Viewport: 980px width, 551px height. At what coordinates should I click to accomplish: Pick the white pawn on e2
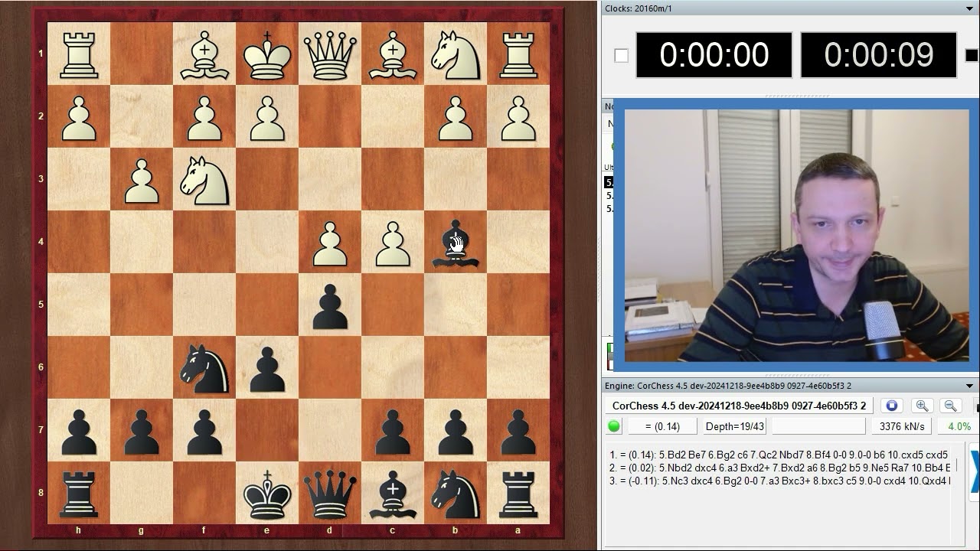tap(267, 117)
